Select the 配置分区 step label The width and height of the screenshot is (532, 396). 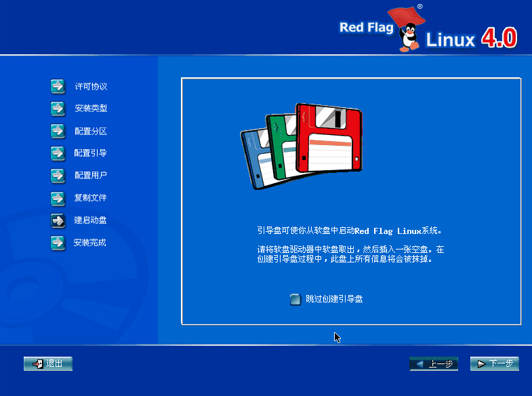pyautogui.click(x=91, y=132)
